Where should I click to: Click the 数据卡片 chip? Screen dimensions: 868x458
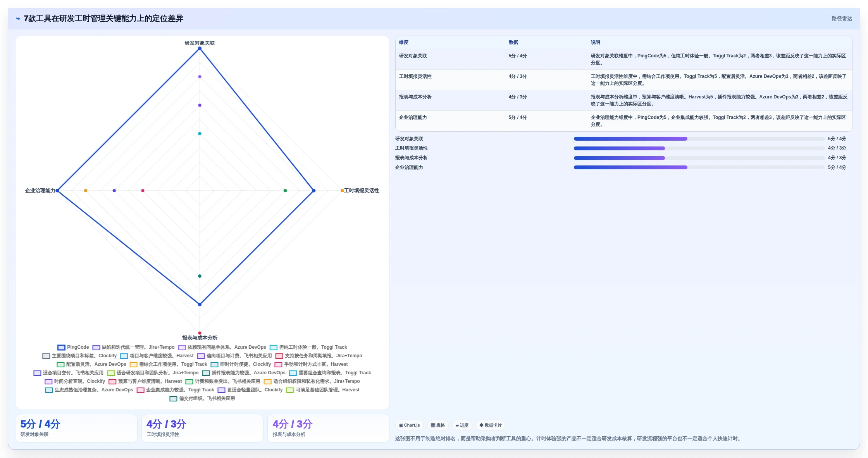(x=491, y=425)
